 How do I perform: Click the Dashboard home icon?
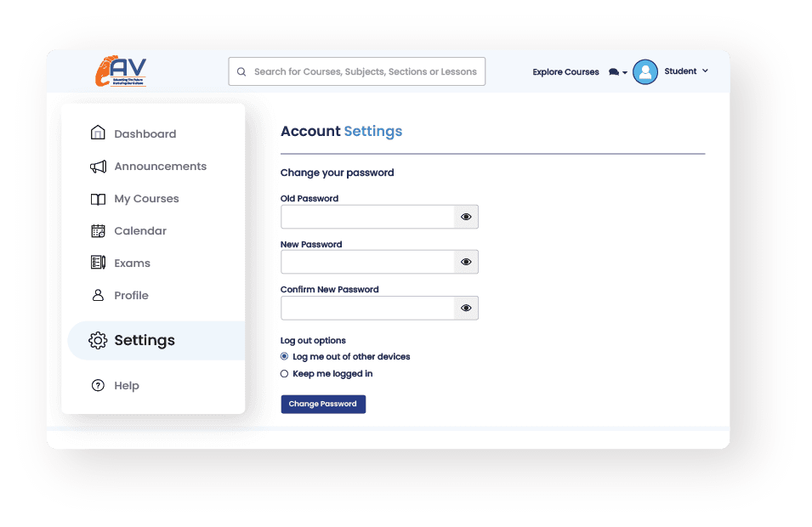coord(98,133)
